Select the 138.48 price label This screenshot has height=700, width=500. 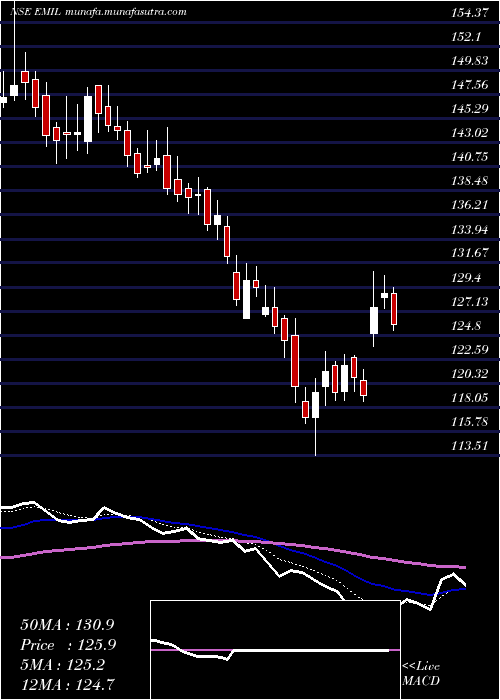click(469, 182)
